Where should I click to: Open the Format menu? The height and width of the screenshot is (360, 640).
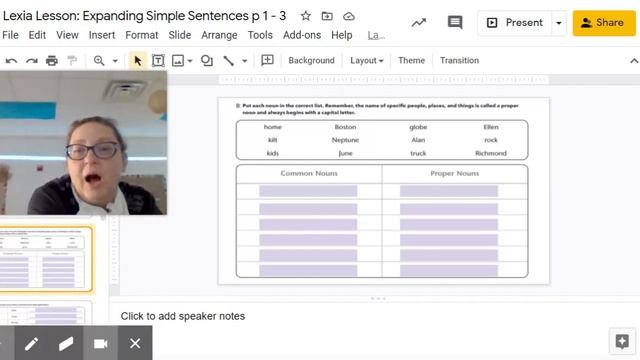coord(142,35)
